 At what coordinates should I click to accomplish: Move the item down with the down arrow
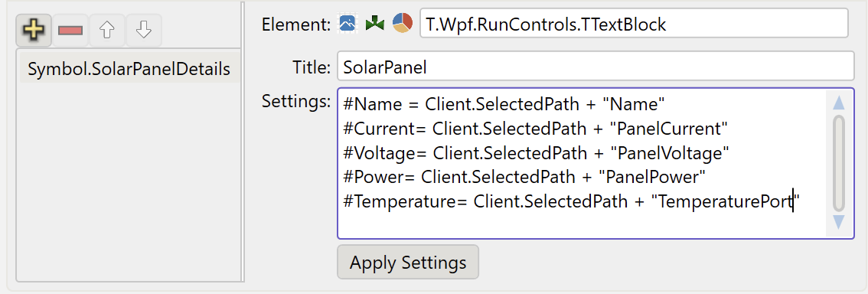click(x=143, y=30)
